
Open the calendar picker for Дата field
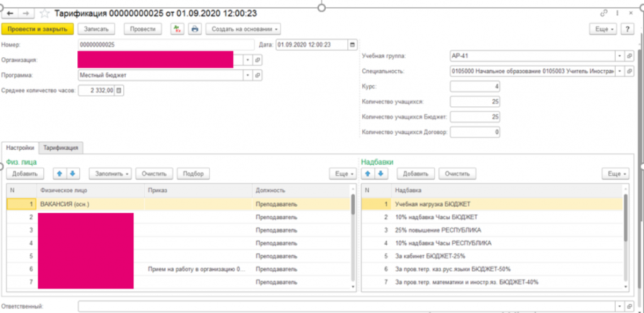(352, 45)
